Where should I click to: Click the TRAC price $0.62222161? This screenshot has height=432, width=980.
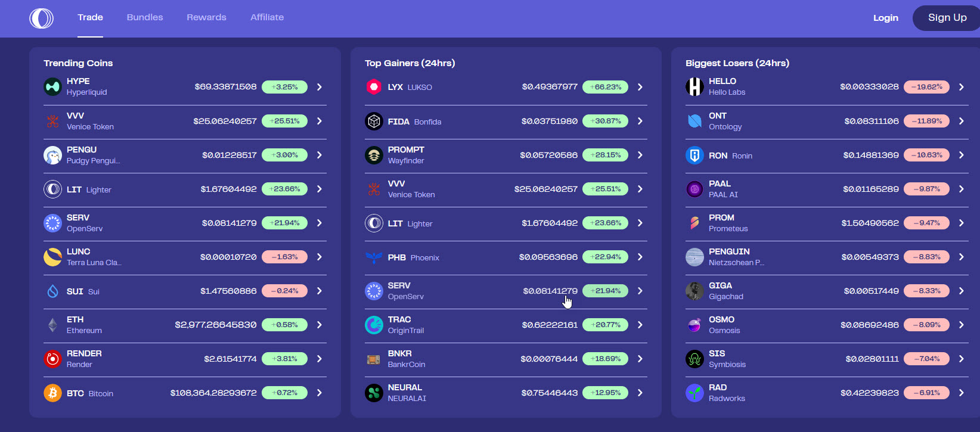(x=550, y=325)
